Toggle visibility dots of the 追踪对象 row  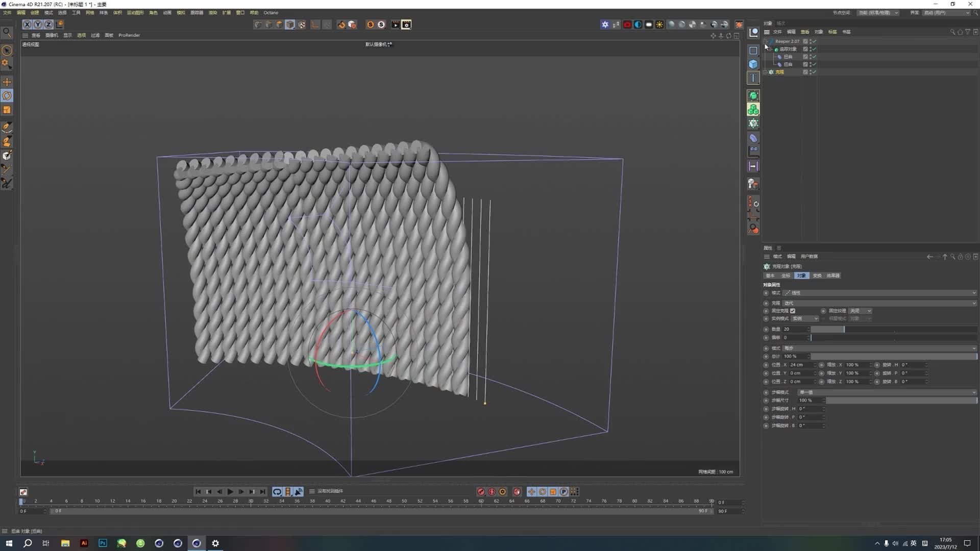[x=810, y=49]
